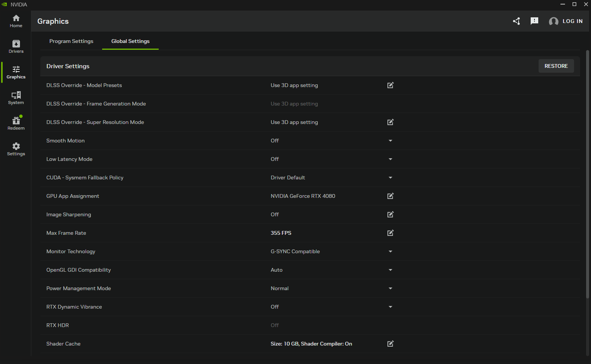This screenshot has width=591, height=364.
Task: Open the Settings gear in sidebar
Action: [16, 149]
